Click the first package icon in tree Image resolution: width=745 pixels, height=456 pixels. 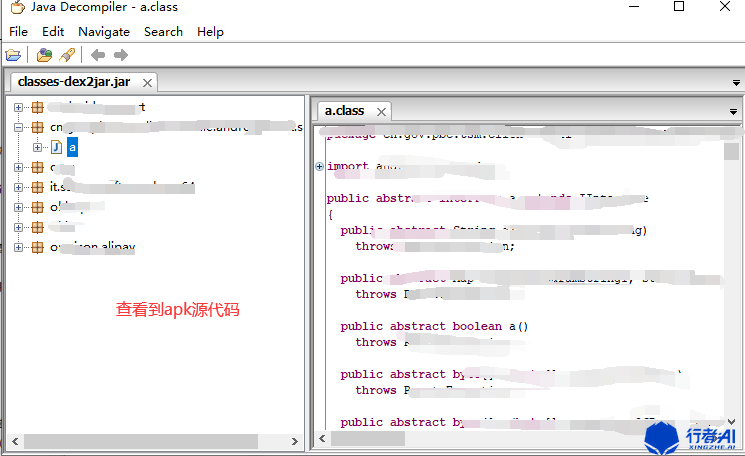tap(38, 107)
